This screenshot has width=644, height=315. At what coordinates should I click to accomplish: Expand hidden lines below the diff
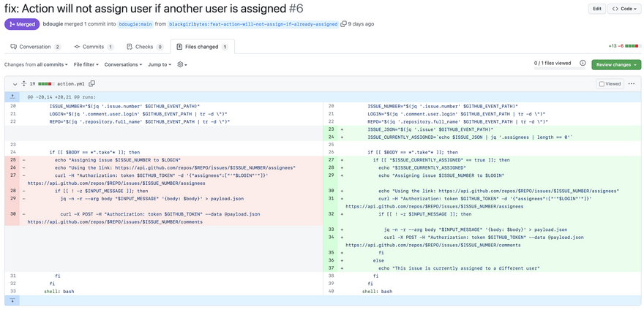pos(12,300)
